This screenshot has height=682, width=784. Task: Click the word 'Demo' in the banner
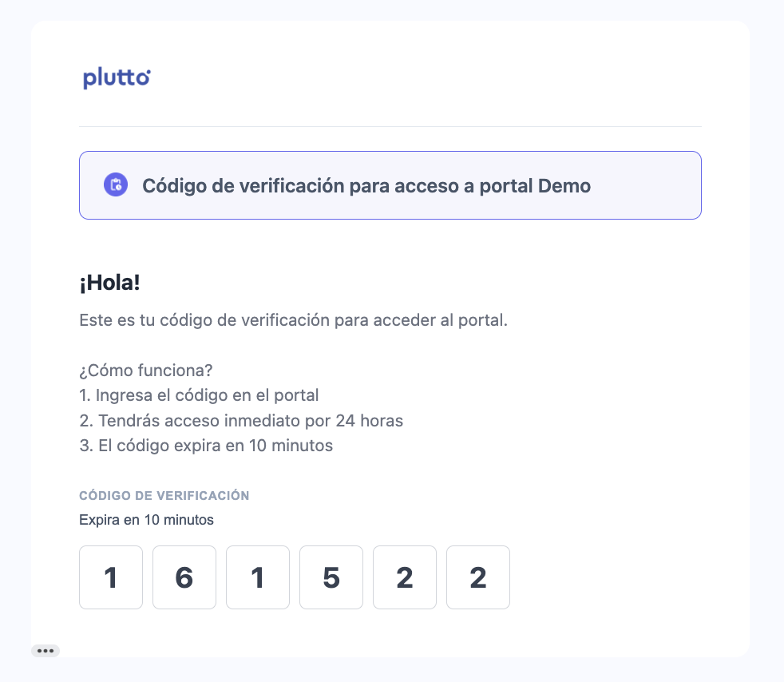coord(564,186)
